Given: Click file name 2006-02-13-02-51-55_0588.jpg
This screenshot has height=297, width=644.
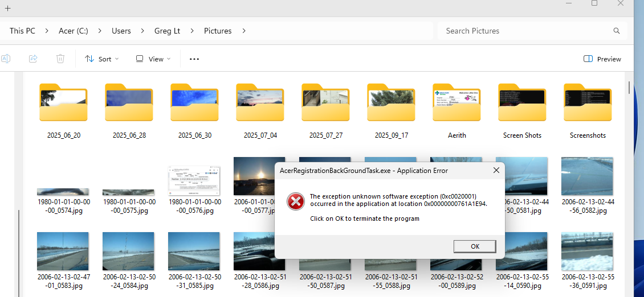Looking at the screenshot, I should point(392,282).
